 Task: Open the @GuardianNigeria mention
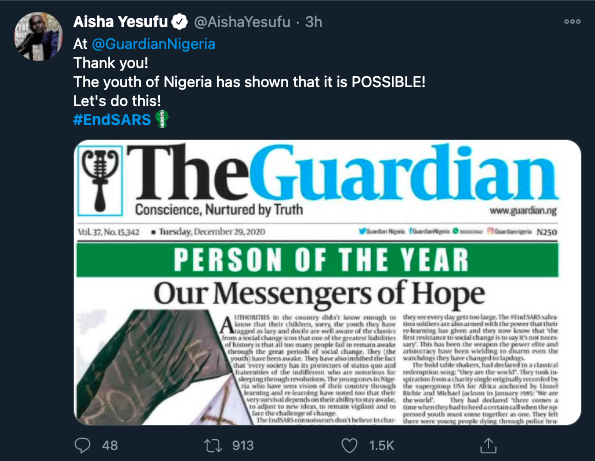point(154,44)
